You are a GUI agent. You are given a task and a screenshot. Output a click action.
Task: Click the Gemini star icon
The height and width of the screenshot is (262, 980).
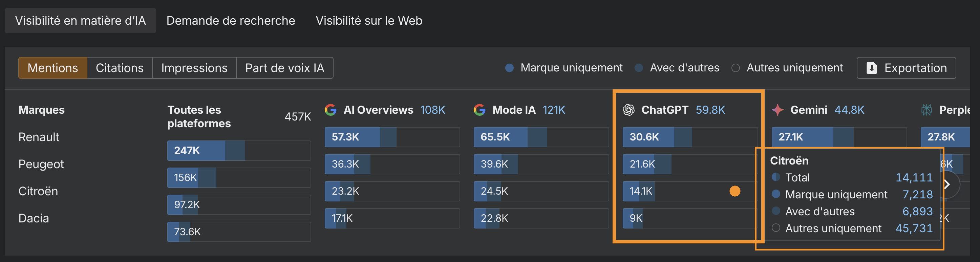777,110
